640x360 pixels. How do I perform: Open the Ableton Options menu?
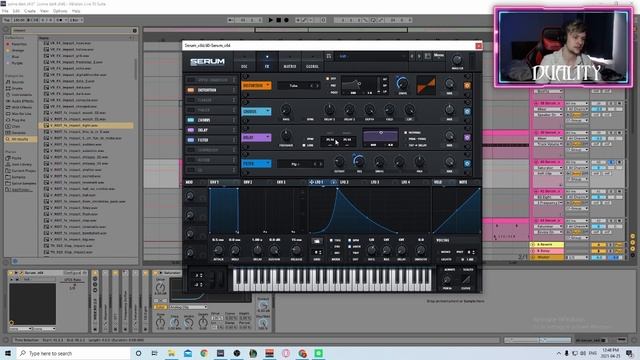[x=60, y=11]
